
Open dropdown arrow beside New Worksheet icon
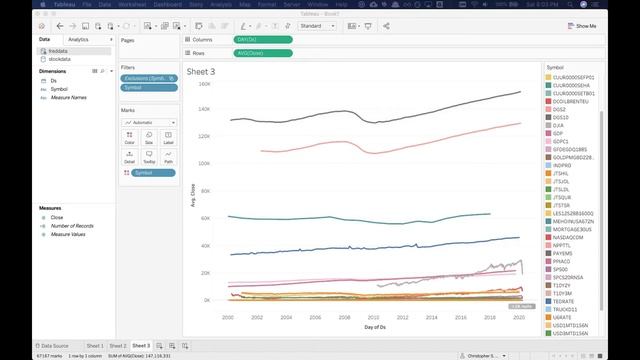tap(156, 27)
